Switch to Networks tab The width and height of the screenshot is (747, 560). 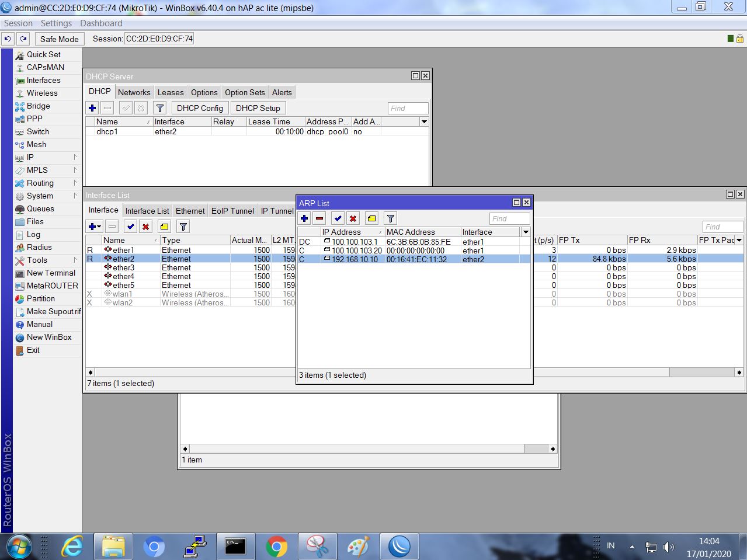click(x=134, y=92)
